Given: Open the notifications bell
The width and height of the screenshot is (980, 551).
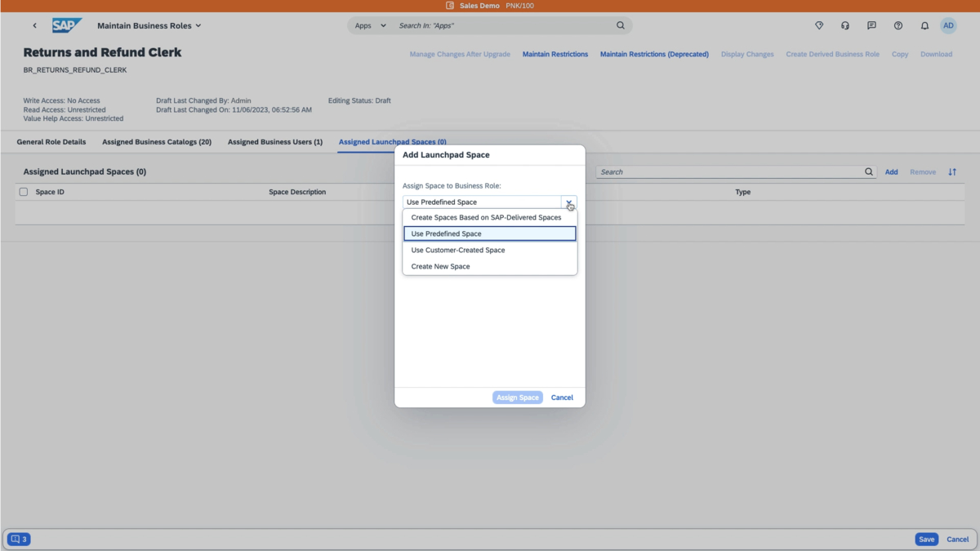Looking at the screenshot, I should click(x=924, y=25).
